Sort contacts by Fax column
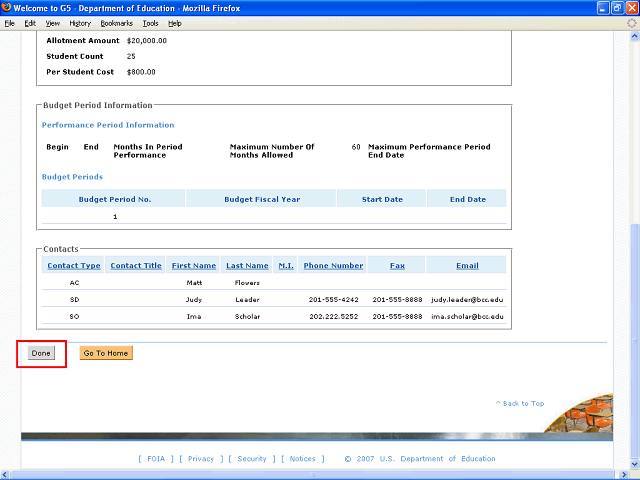640x480 pixels. (397, 266)
